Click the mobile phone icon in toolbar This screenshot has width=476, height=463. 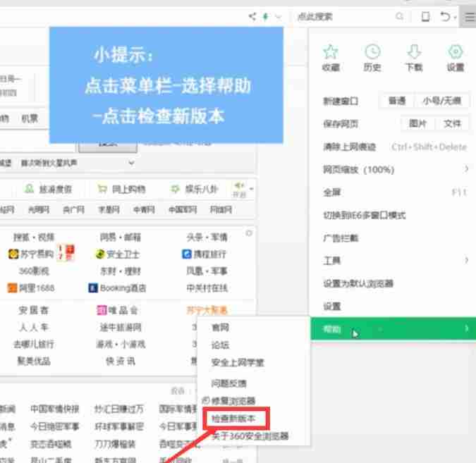pos(425,16)
